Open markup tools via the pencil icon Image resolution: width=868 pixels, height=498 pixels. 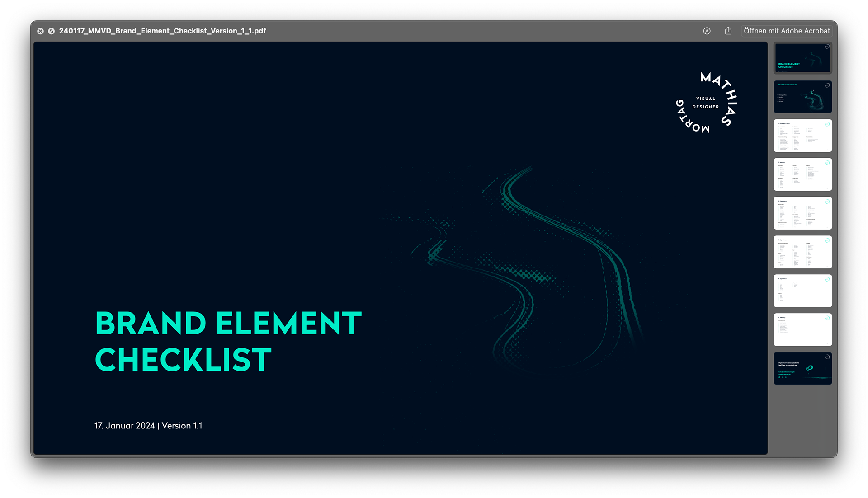pyautogui.click(x=706, y=31)
